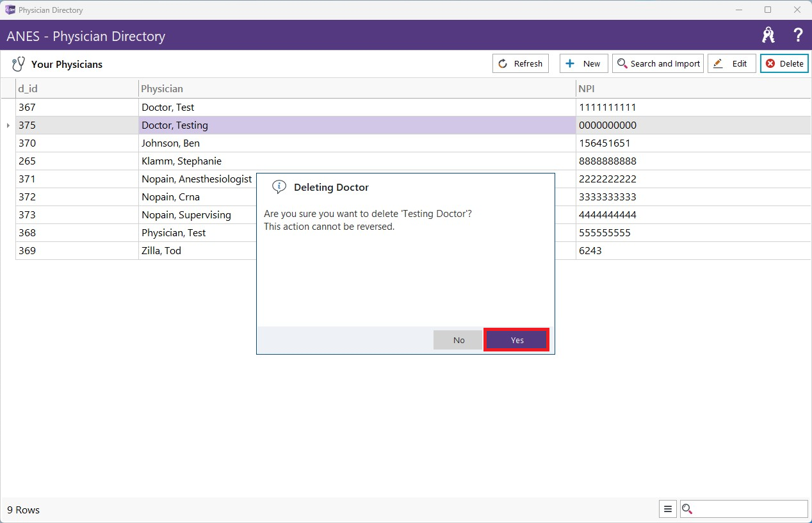
Task: Click d_id cell 370
Action: coord(77,143)
